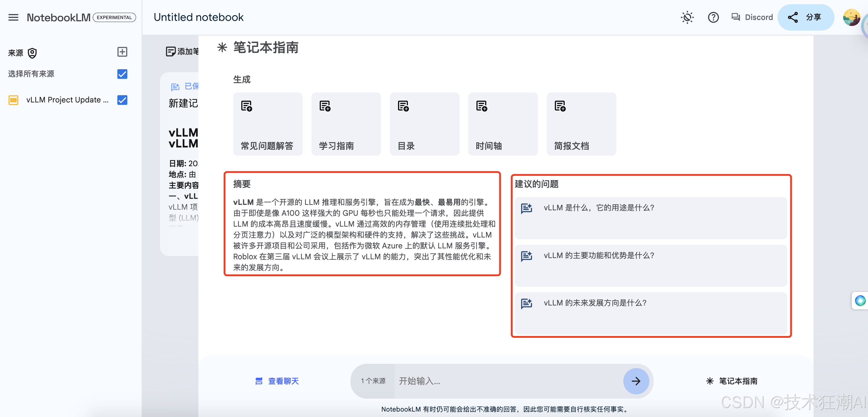
Task: Generate the 时间轴 timeline
Action: point(503,124)
